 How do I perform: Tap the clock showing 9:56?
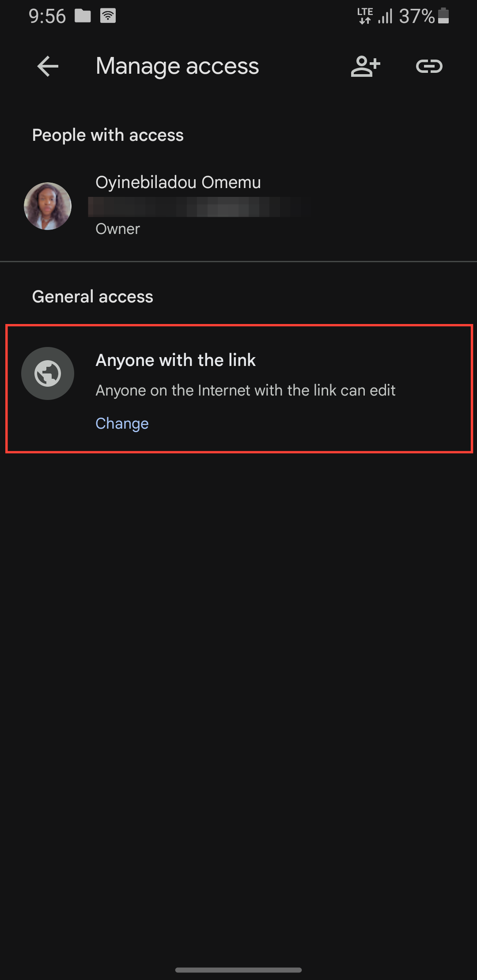point(46,16)
